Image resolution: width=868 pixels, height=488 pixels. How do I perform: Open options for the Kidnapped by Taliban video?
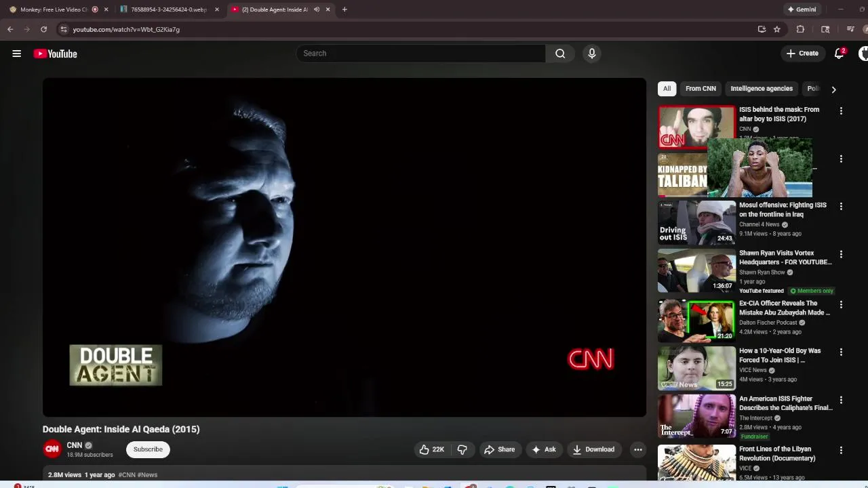841,159
